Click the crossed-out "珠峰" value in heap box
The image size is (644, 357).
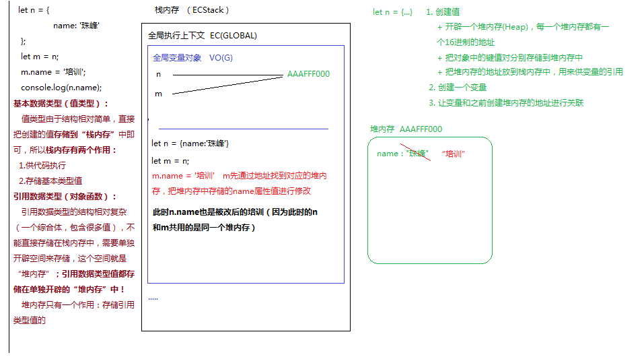point(417,154)
